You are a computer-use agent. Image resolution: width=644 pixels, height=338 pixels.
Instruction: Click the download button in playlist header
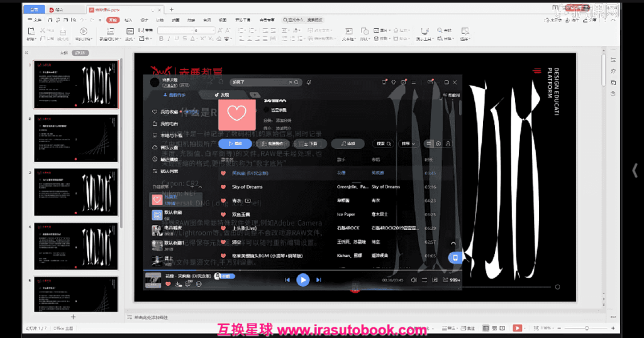point(310,144)
